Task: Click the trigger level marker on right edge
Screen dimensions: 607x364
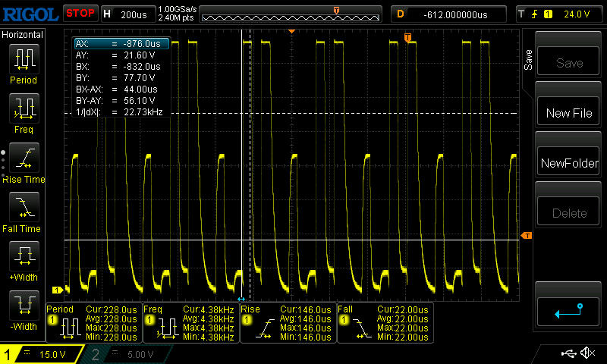Action: point(527,236)
